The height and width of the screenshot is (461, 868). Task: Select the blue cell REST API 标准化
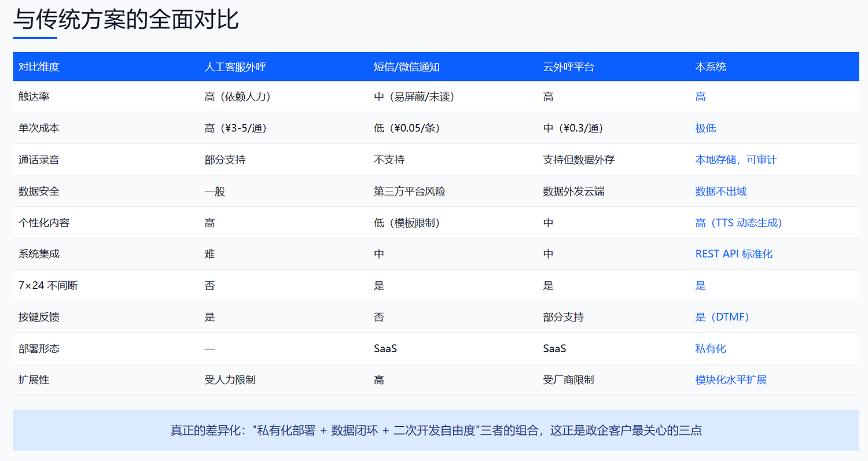click(x=734, y=254)
